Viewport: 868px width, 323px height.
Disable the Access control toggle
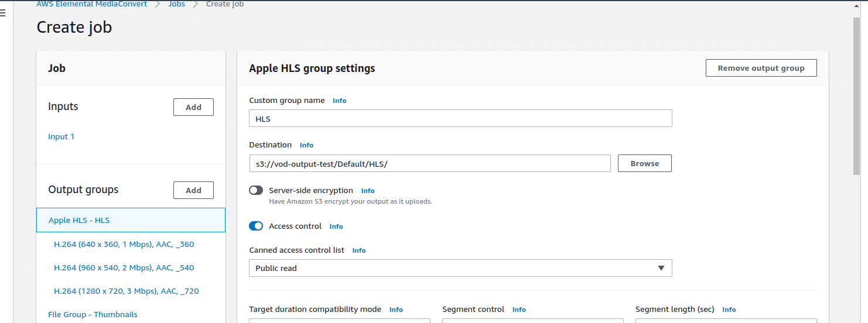click(256, 226)
